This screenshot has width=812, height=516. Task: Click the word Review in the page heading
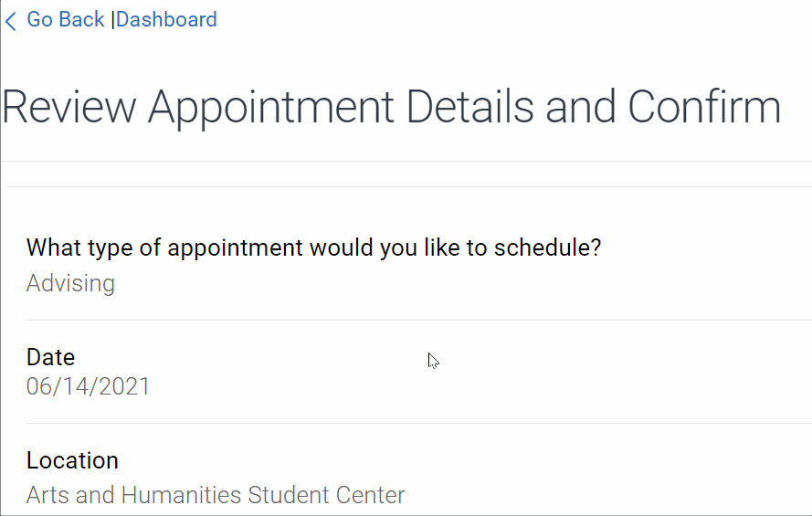pos(69,107)
